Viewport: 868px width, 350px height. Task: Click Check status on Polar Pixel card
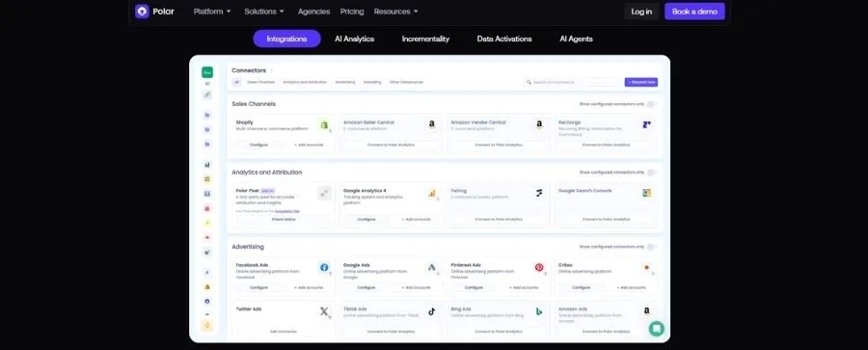point(284,219)
